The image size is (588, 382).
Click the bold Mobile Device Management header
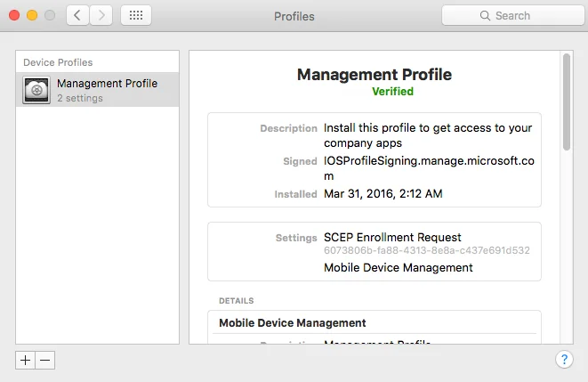[293, 322]
